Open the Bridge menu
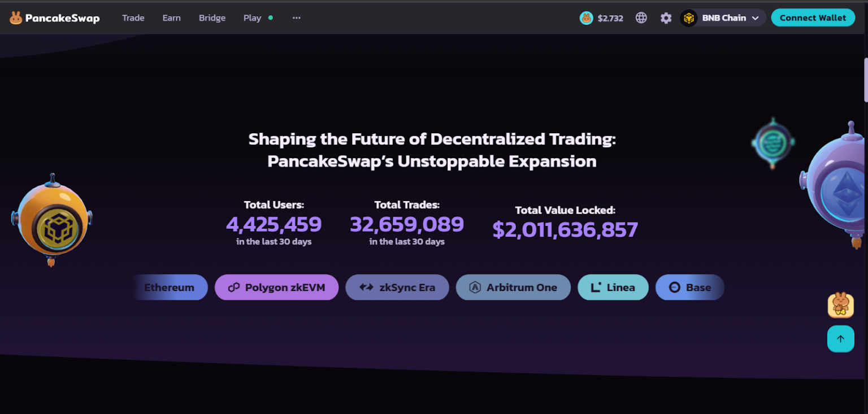 212,18
